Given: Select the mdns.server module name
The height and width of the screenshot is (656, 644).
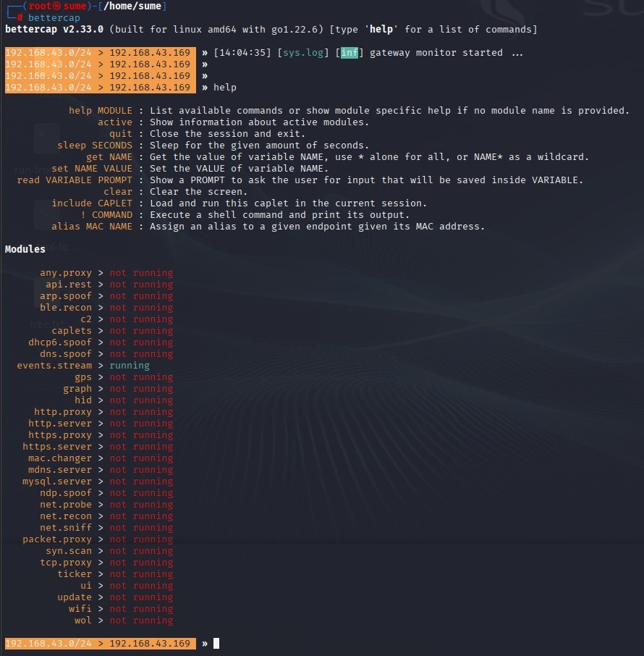Looking at the screenshot, I should pyautogui.click(x=60, y=470).
